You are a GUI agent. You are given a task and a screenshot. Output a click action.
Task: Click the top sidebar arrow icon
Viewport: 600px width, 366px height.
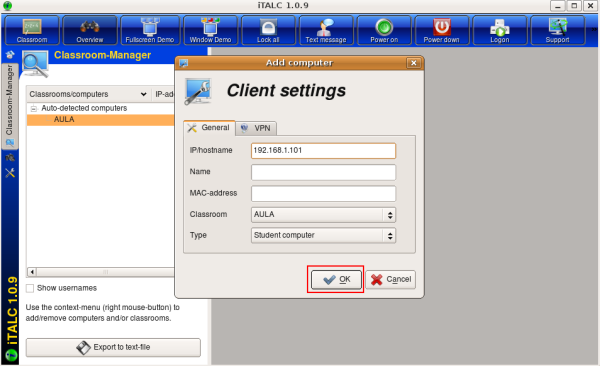(10, 55)
